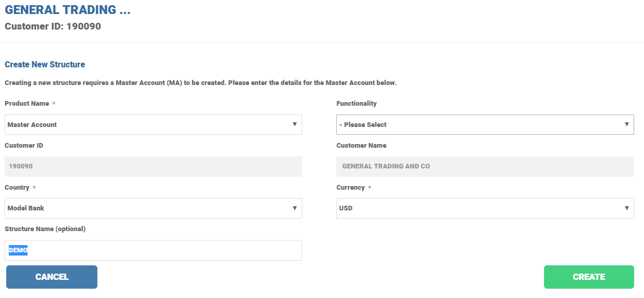Click the 'Product Name' field label
This screenshot has height=298, width=644.
pos(27,103)
